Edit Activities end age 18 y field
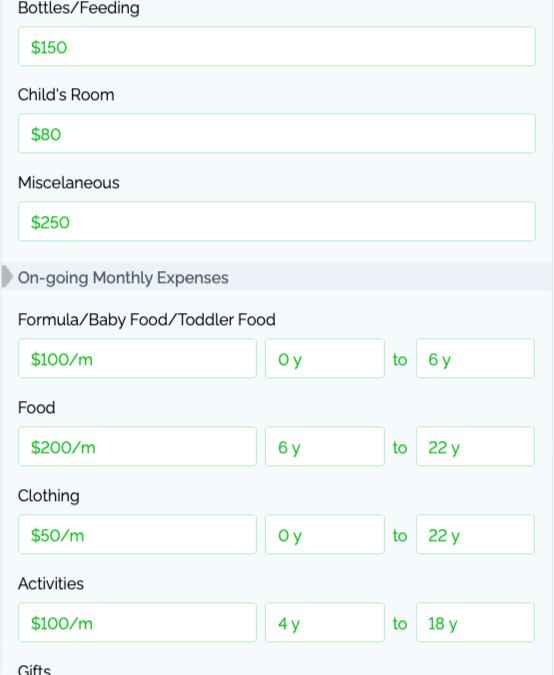Viewport: 554px width, 675px height. [x=475, y=622]
